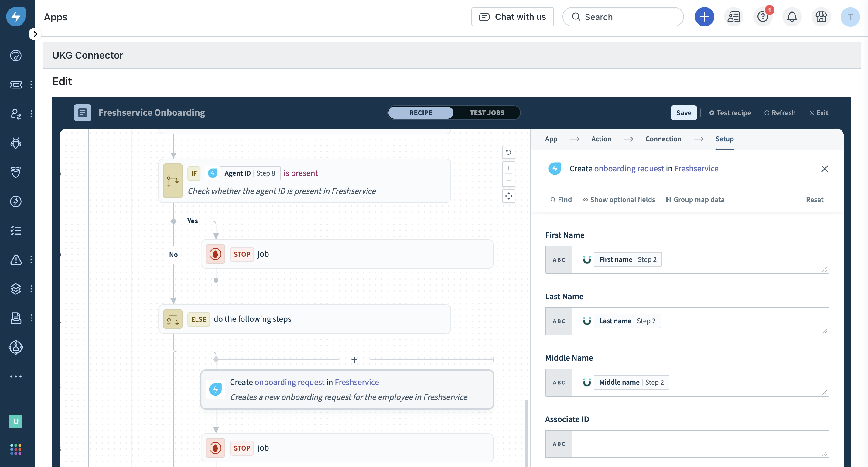Click the Associate ID input field
868x467 pixels.
coord(699,444)
